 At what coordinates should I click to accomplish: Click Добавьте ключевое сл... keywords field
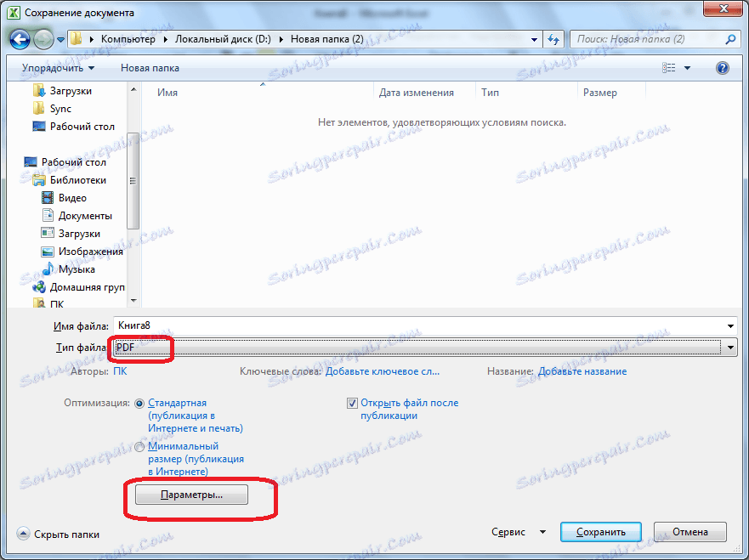pos(382,371)
